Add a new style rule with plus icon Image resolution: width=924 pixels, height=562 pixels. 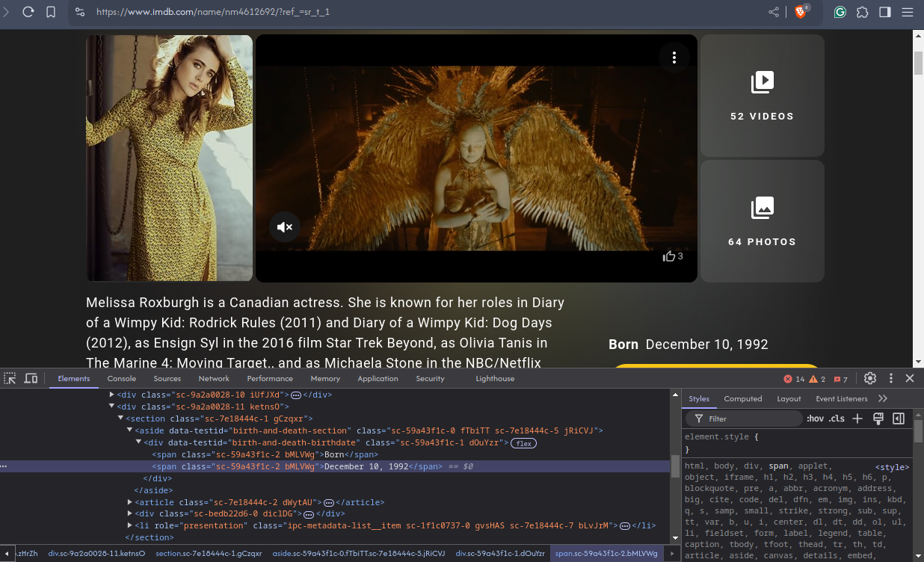(857, 419)
